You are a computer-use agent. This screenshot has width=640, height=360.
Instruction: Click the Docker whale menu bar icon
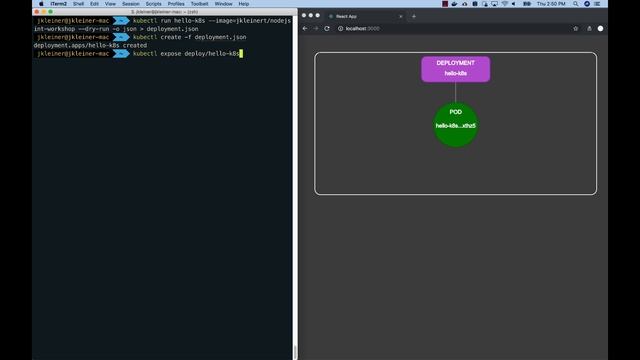click(x=454, y=4)
